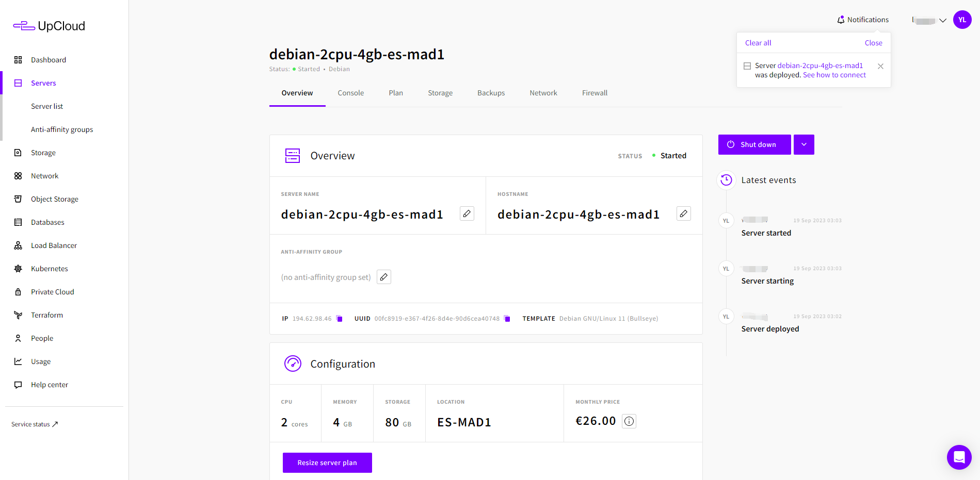This screenshot has height=480, width=980.
Task: Click the Resize server plan button
Action: click(327, 462)
